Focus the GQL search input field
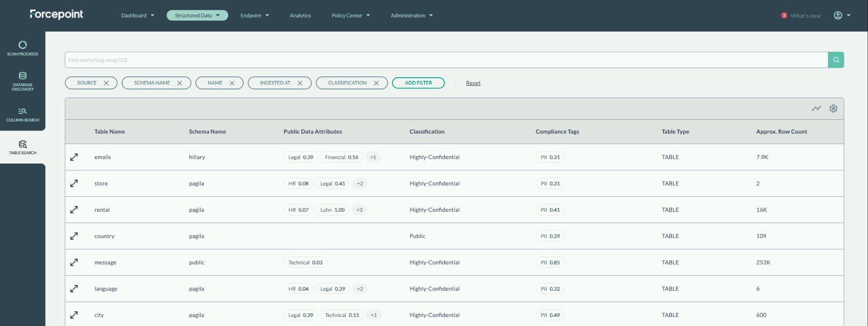Screen dimensions: 868x326 pyautogui.click(x=445, y=60)
